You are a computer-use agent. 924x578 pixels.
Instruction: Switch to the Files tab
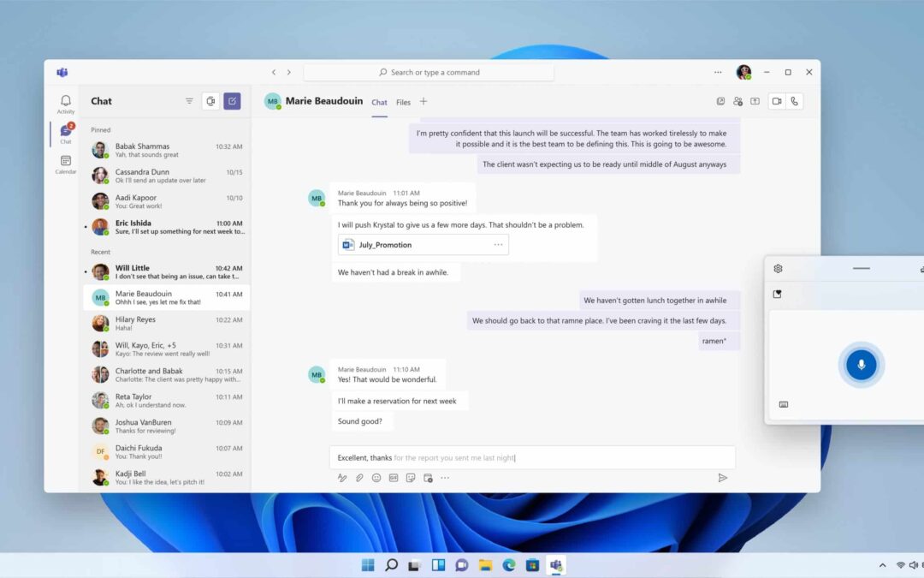(403, 102)
